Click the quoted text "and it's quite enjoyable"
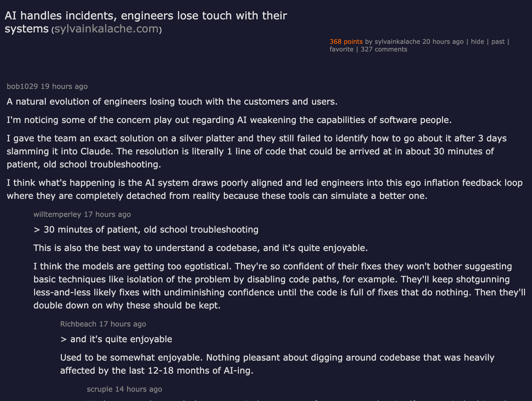Screen dimensions: 532x401 pos(116,339)
